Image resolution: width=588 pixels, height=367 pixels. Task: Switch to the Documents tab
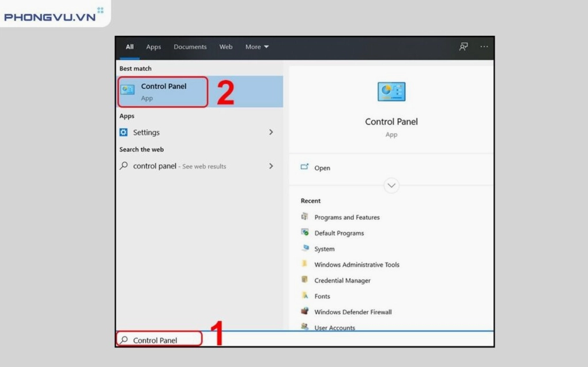pyautogui.click(x=190, y=47)
